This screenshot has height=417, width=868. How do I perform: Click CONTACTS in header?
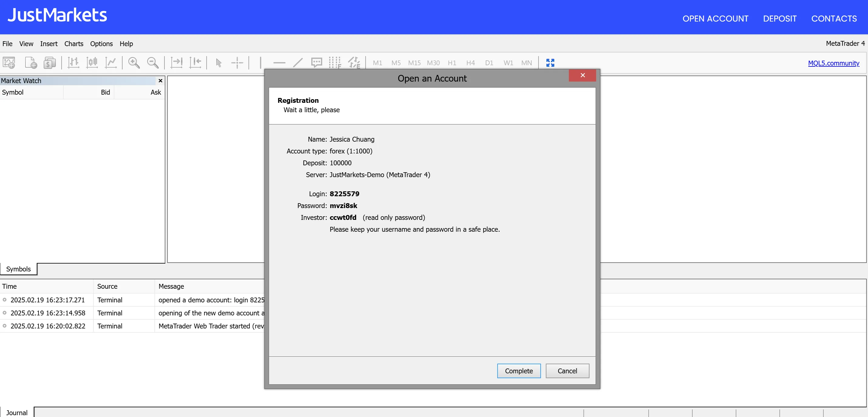(834, 18)
